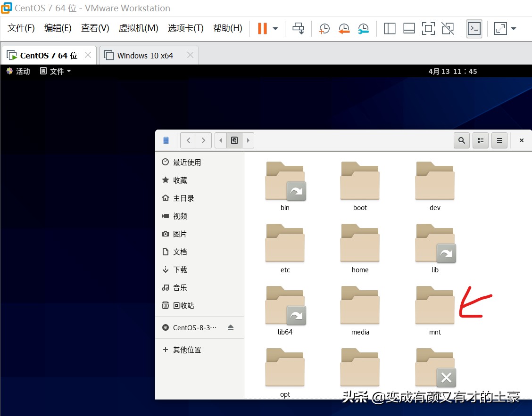532x416 pixels.
Task: Go back in file manager history
Action: click(x=188, y=140)
